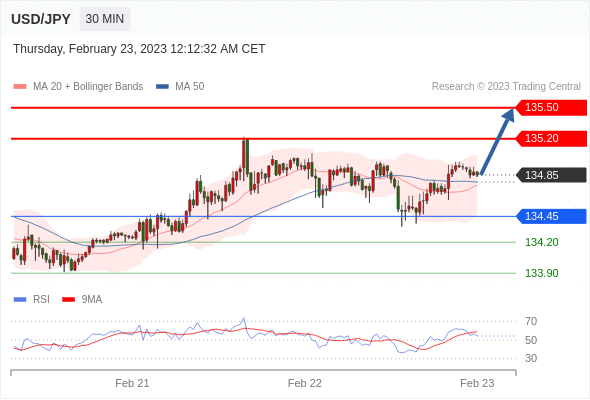Select the 135.20 red resistance label

[551, 138]
